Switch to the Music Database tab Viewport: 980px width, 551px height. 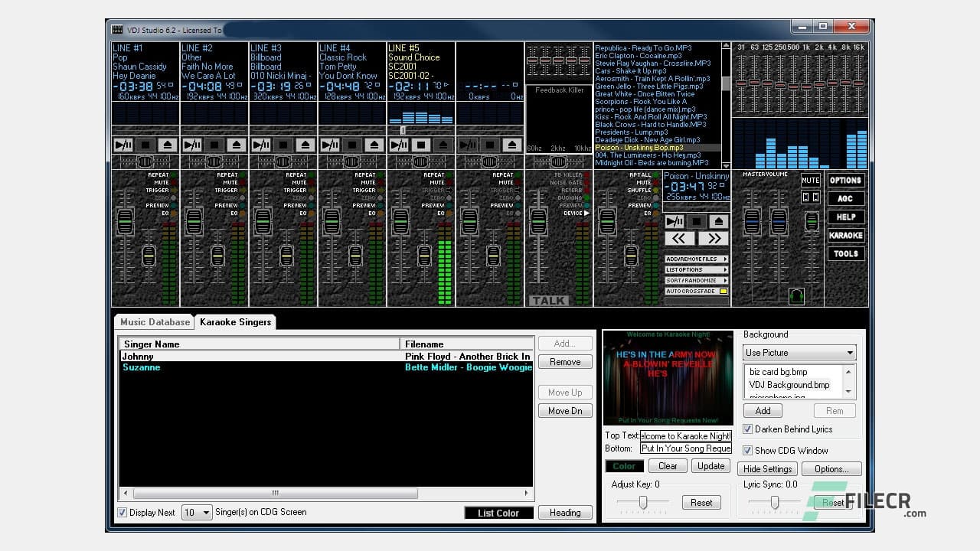point(153,322)
